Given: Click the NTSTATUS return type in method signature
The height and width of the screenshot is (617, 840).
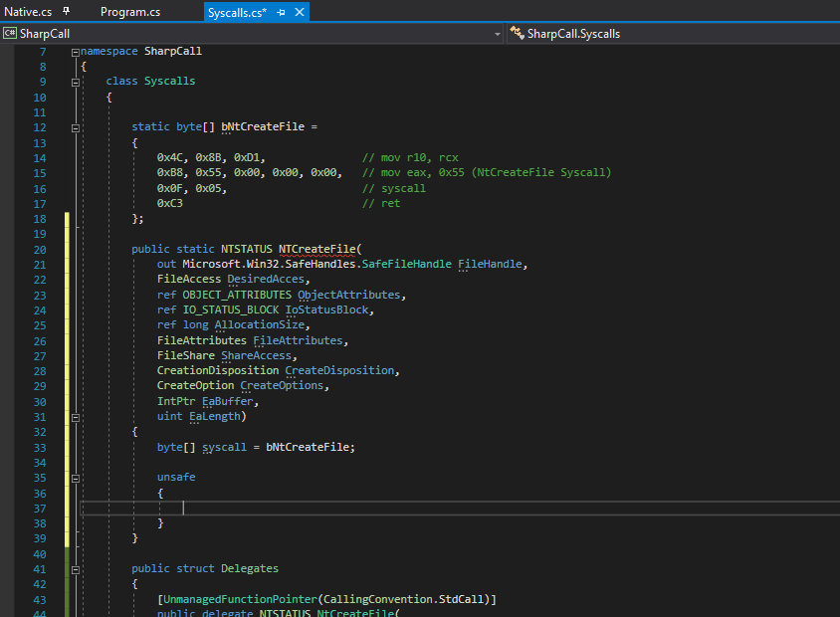Looking at the screenshot, I should tap(247, 249).
